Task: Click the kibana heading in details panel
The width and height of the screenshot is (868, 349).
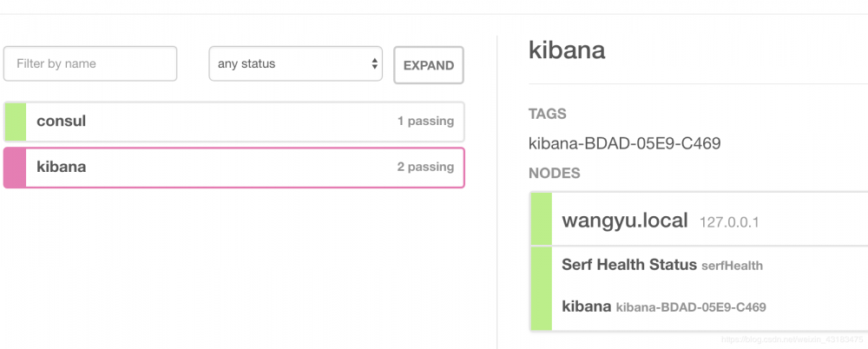Action: click(567, 50)
